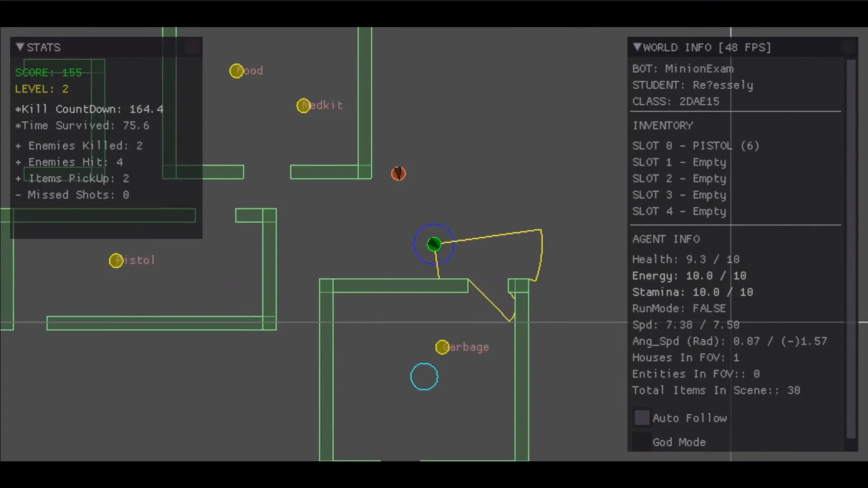Click the Time Survived line

click(82, 126)
